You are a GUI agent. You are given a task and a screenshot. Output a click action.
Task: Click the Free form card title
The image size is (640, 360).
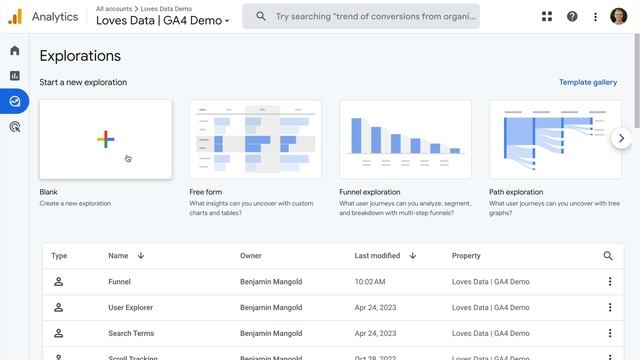(x=206, y=192)
